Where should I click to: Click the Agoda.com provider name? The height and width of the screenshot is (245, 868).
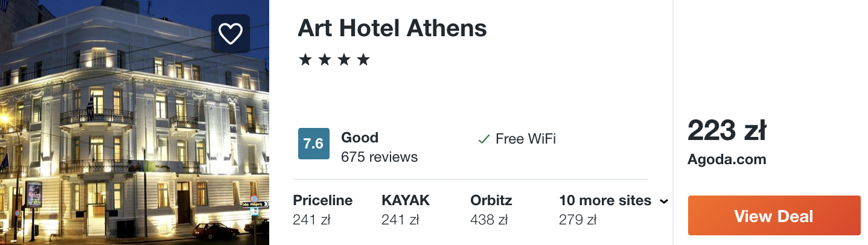click(727, 160)
